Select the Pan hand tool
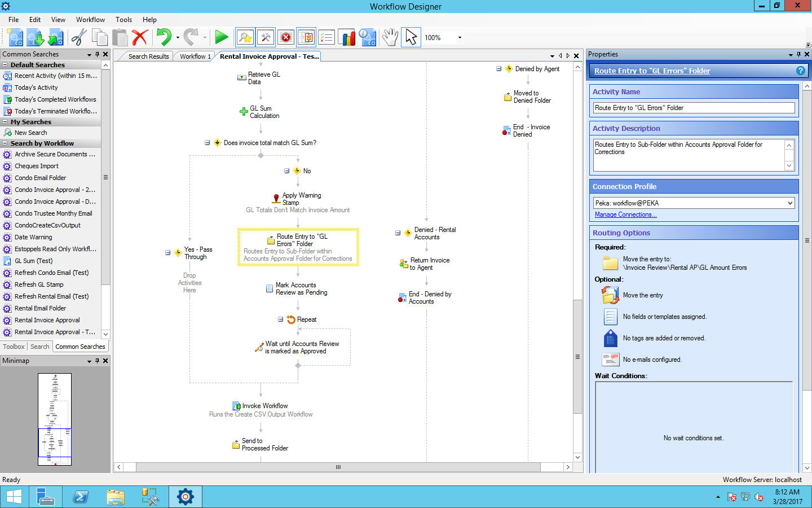Screen dimensions: 812x508 pyautogui.click(x=390, y=38)
